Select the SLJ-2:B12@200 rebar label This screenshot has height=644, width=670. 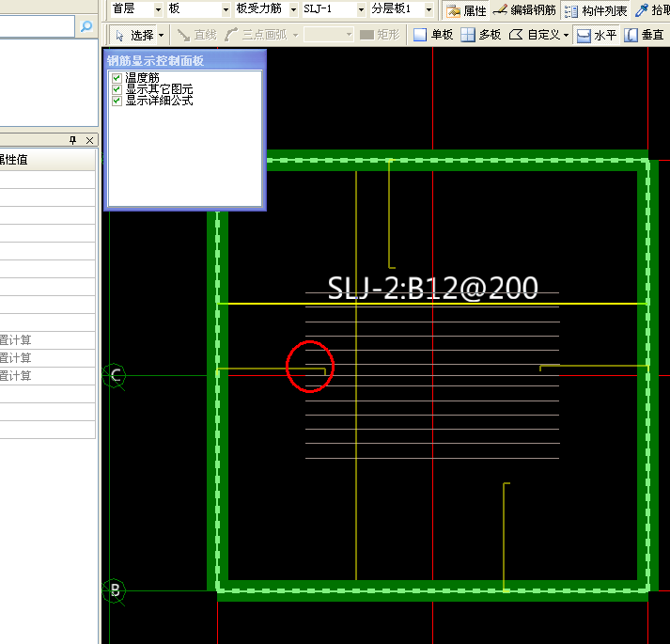432,288
